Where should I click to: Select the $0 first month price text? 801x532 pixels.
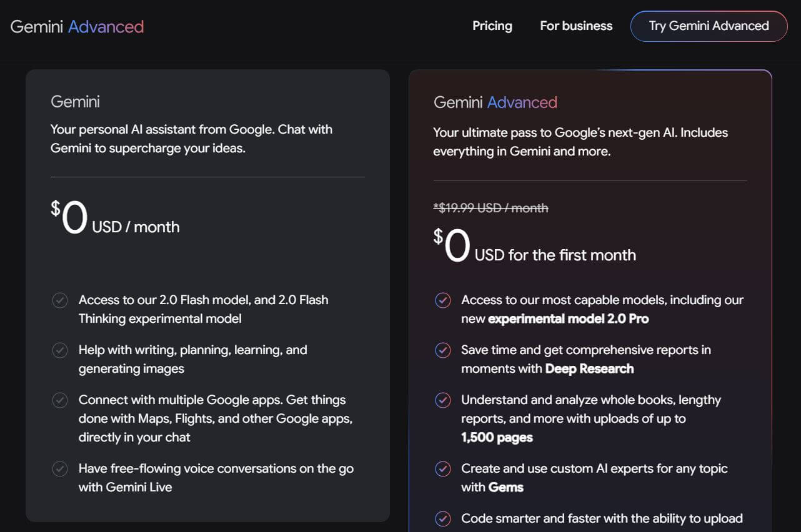tap(534, 248)
